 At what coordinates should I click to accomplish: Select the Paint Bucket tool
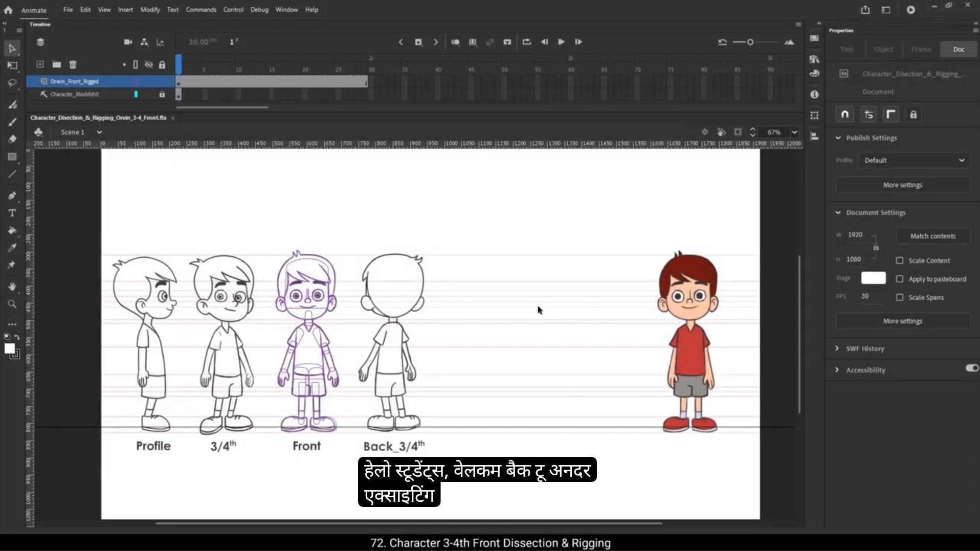click(x=12, y=231)
